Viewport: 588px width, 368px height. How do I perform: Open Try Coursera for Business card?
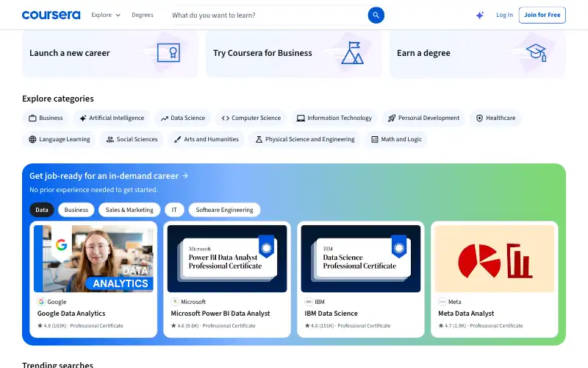tap(294, 53)
